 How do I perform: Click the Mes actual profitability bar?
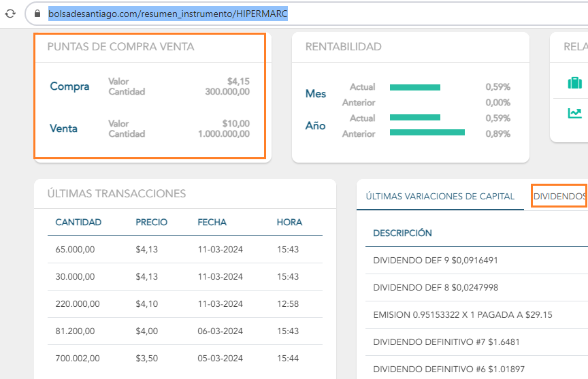point(415,87)
